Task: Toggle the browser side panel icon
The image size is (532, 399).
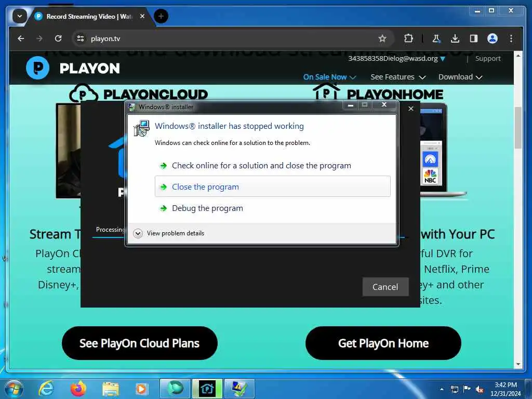Action: [474, 38]
